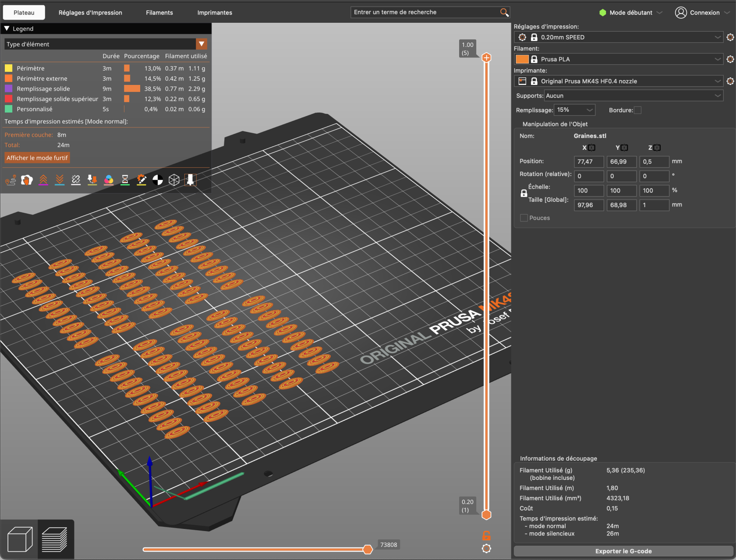Switch to sliced layers preview icon
Image resolution: width=736 pixels, height=560 pixels.
pyautogui.click(x=55, y=539)
